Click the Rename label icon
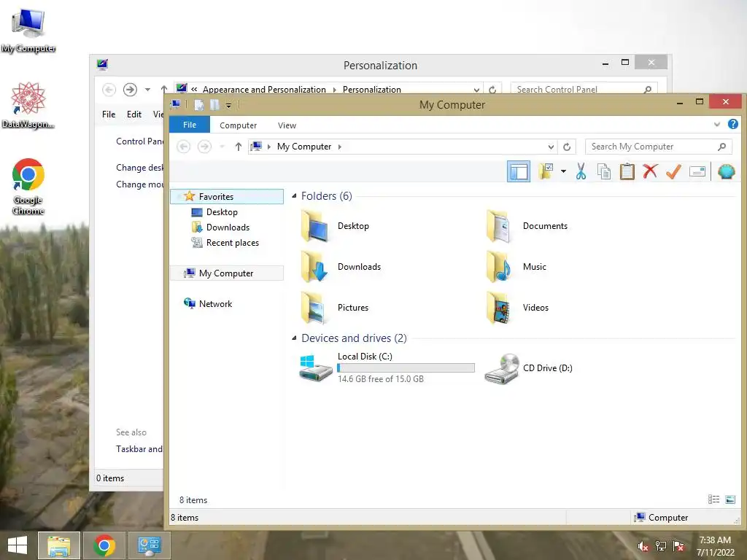747x560 pixels. coord(697,171)
